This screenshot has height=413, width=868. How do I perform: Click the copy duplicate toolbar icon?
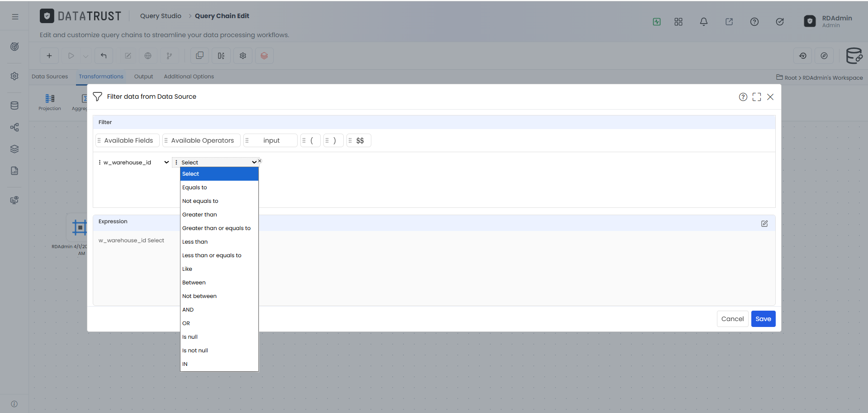(x=199, y=56)
